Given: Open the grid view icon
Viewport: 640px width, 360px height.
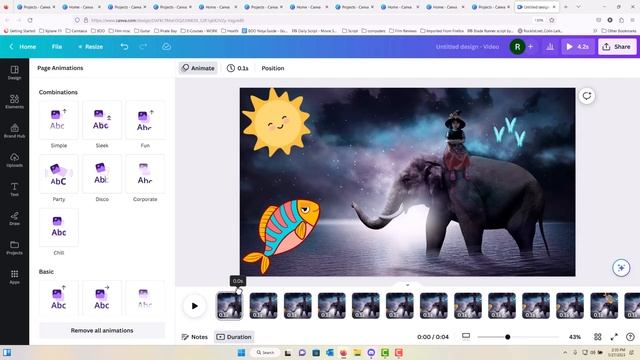Looking at the screenshot, I should (x=598, y=337).
